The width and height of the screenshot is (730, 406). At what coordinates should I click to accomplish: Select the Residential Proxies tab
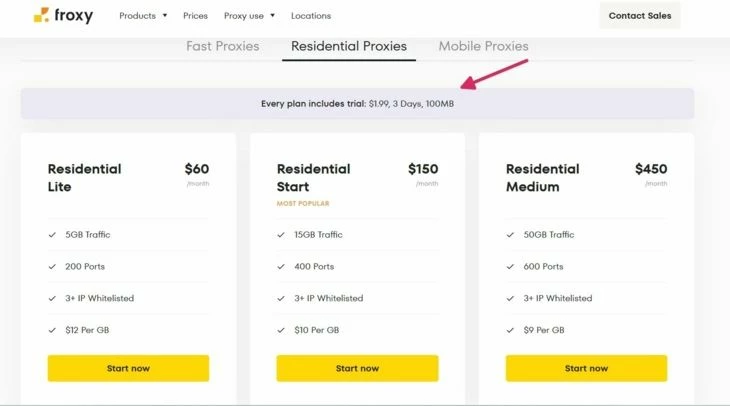tap(349, 46)
